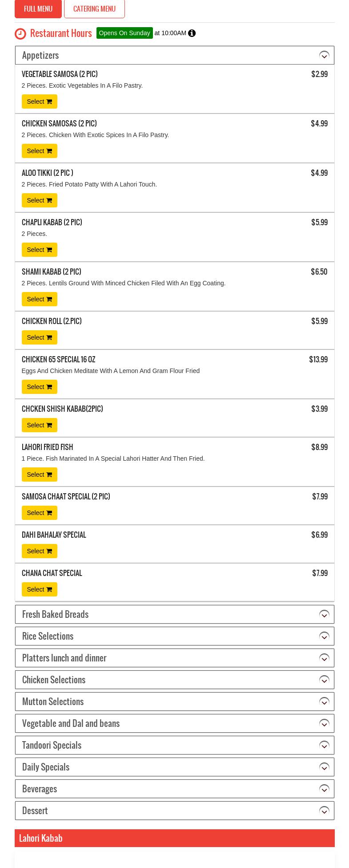This screenshot has height=868, width=349.
Task: Click chevron icon on Rice Selections
Action: [324, 637]
